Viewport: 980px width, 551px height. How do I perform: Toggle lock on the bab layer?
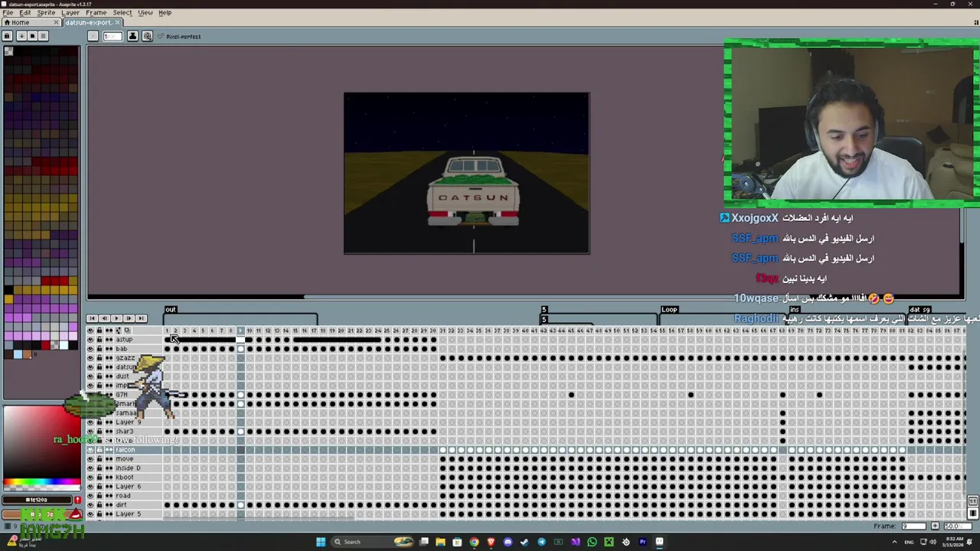click(x=100, y=349)
